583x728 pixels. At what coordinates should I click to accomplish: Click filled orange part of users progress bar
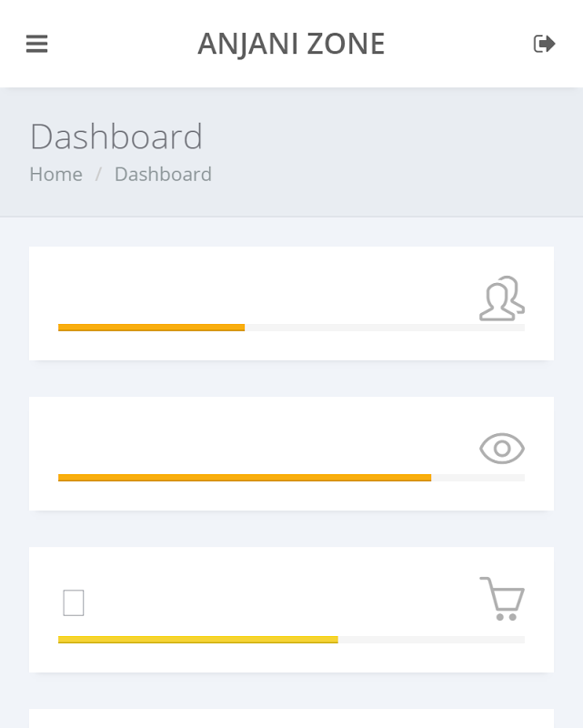[x=151, y=328]
